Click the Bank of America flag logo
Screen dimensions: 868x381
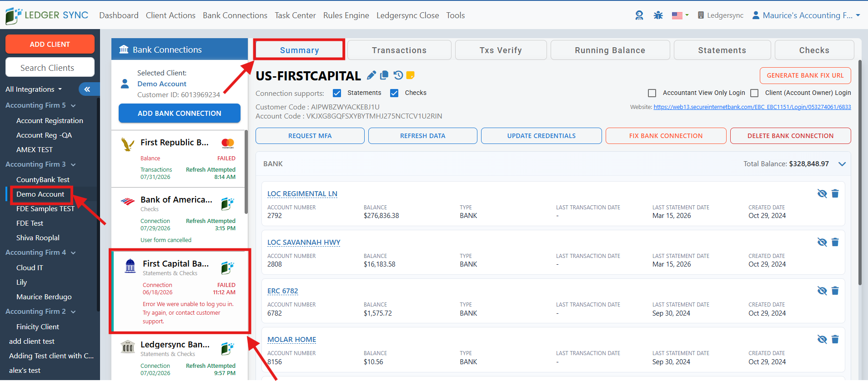point(128,202)
